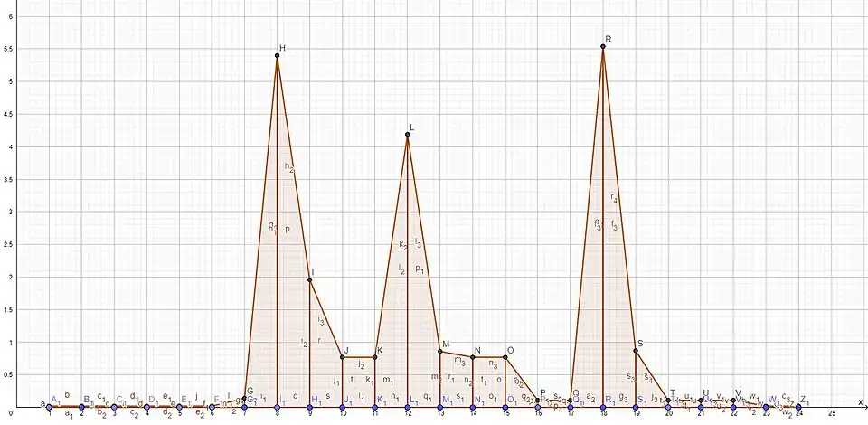The width and height of the screenshot is (868, 425).
Task: Select axis point Z₁ at x equals 24
Action: pos(798,407)
